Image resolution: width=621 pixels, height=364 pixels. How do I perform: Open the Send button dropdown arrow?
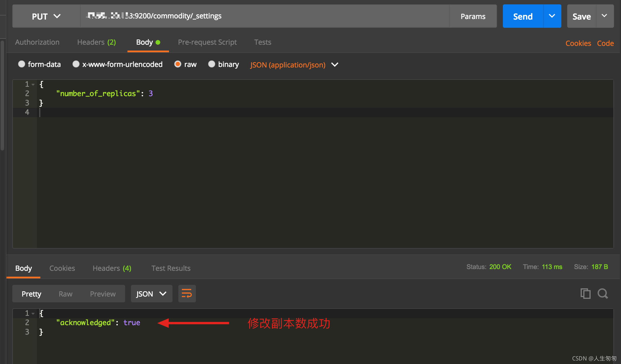(552, 16)
